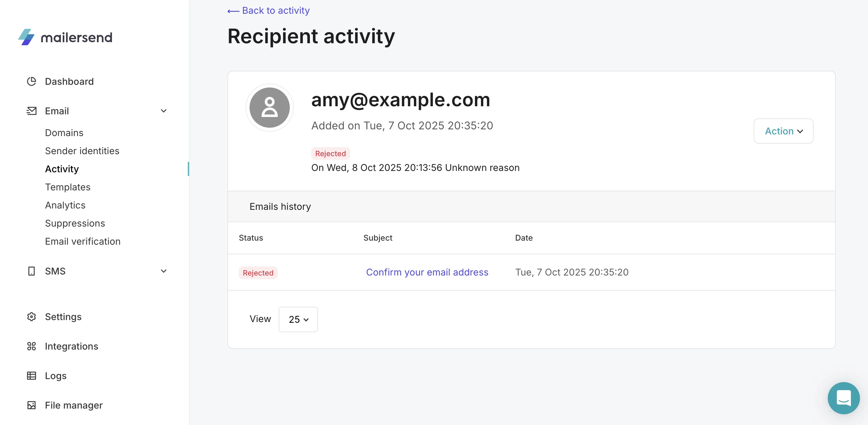Select Suppressions in the sidebar
Image resolution: width=868 pixels, height=425 pixels.
click(x=74, y=223)
